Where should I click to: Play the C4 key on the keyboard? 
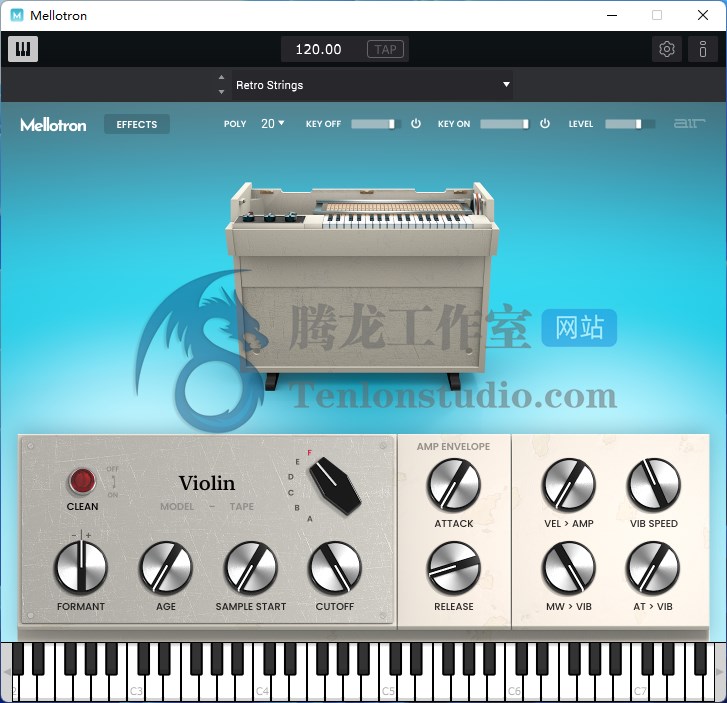click(262, 686)
